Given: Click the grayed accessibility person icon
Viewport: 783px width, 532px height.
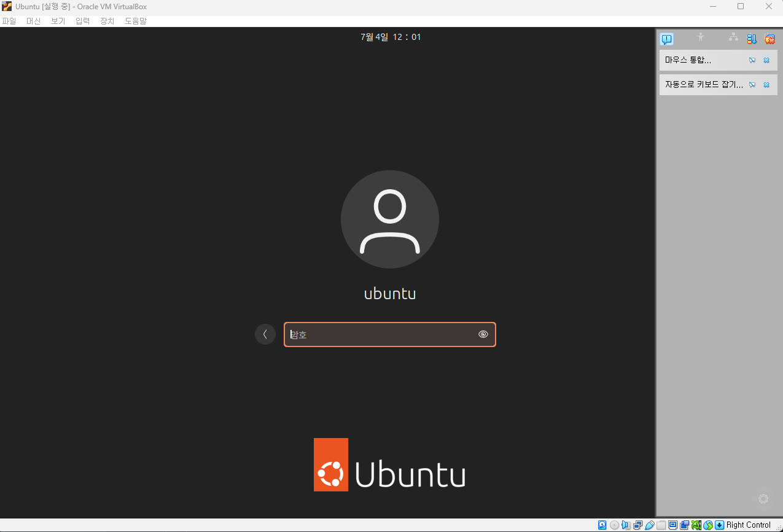Looking at the screenshot, I should tap(700, 37).
